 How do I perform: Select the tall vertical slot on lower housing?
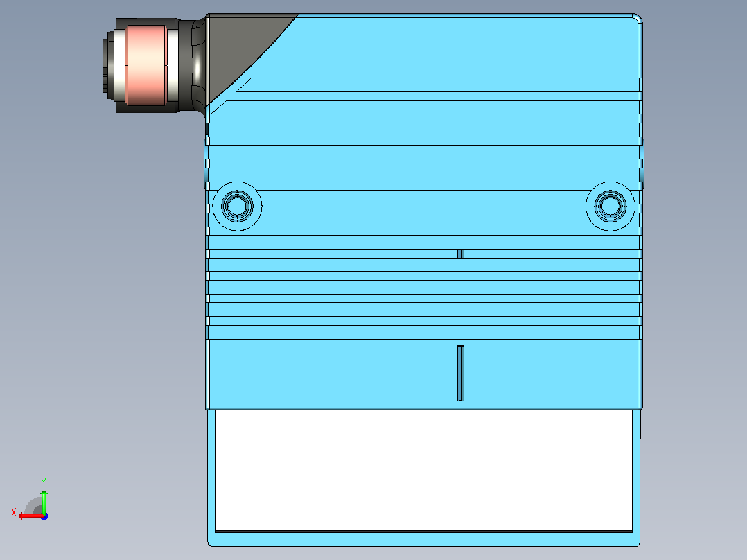[461, 373]
